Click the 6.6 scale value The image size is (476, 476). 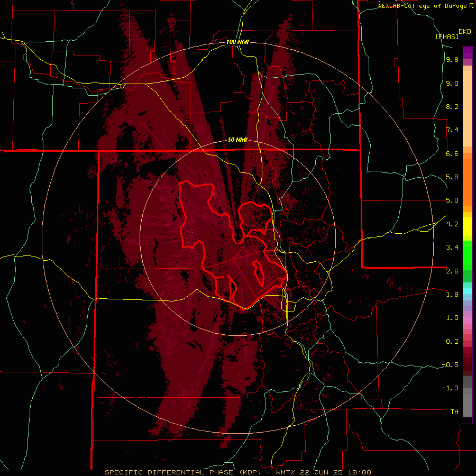tap(452, 153)
